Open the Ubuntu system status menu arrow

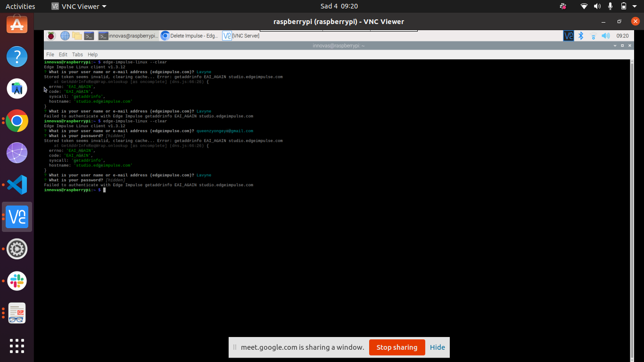(x=635, y=7)
